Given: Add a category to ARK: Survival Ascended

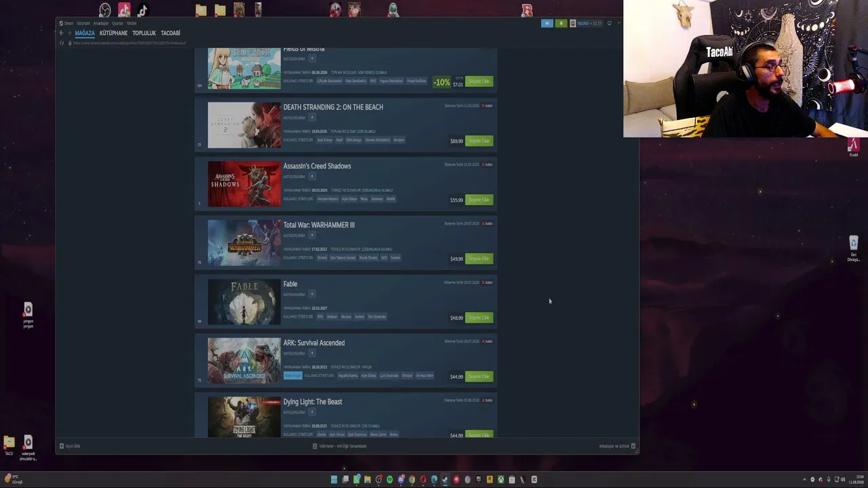Looking at the screenshot, I should point(312,353).
